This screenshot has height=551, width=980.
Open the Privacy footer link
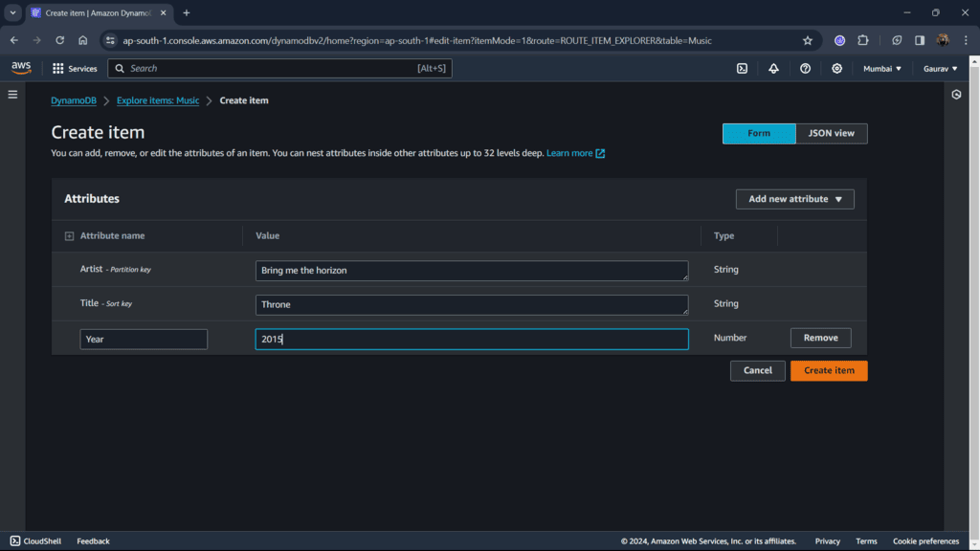click(x=828, y=541)
